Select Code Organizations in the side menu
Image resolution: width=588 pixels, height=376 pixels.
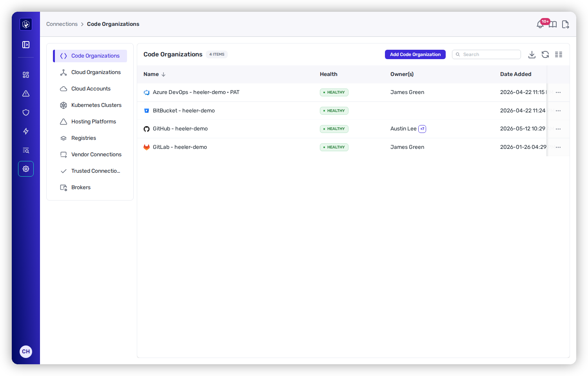90,56
